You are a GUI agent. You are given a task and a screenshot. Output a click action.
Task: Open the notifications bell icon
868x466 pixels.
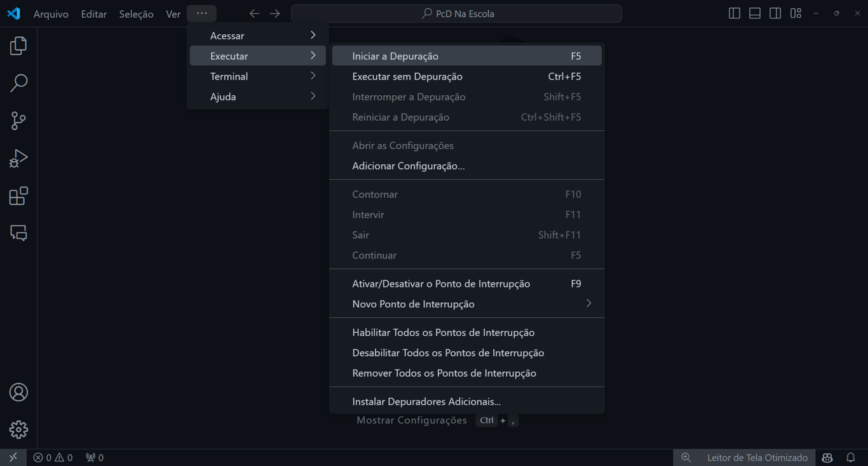[x=850, y=458]
